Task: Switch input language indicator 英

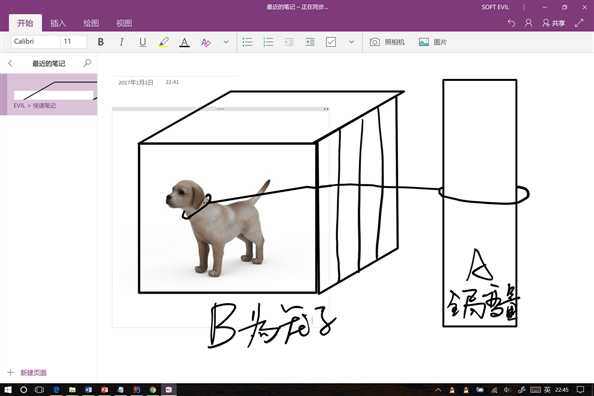Action: [x=547, y=390]
